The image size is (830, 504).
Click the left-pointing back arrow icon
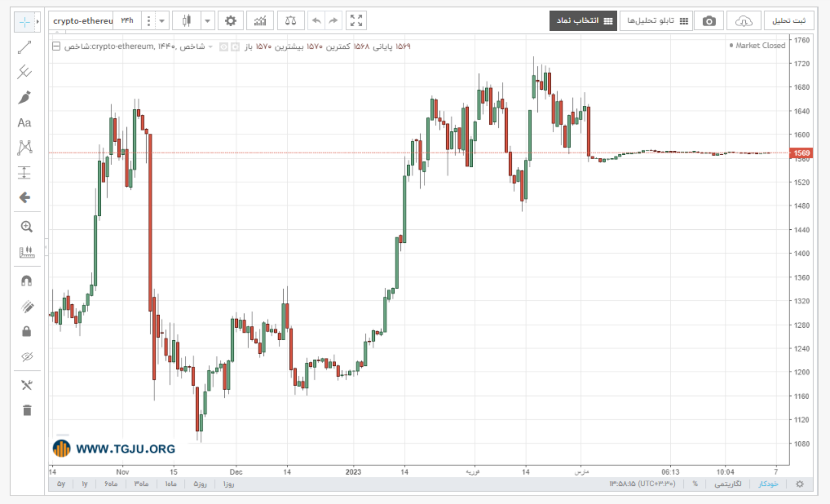[24, 198]
